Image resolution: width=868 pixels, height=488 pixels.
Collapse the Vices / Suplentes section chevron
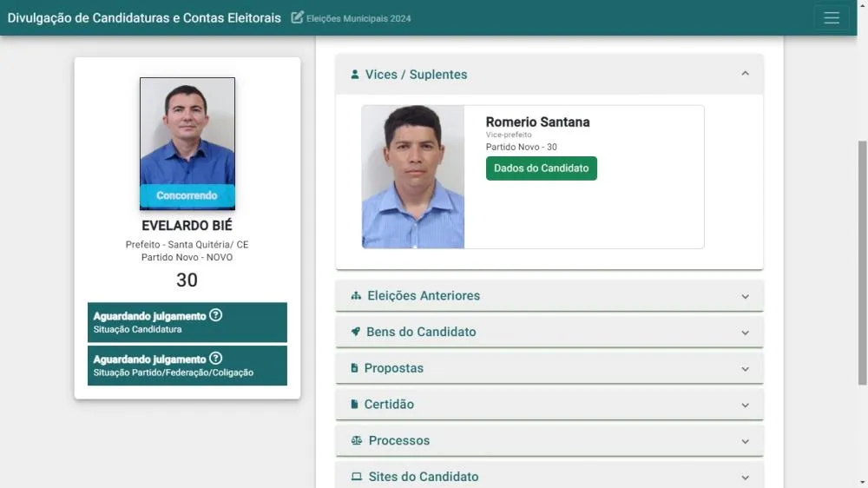745,74
